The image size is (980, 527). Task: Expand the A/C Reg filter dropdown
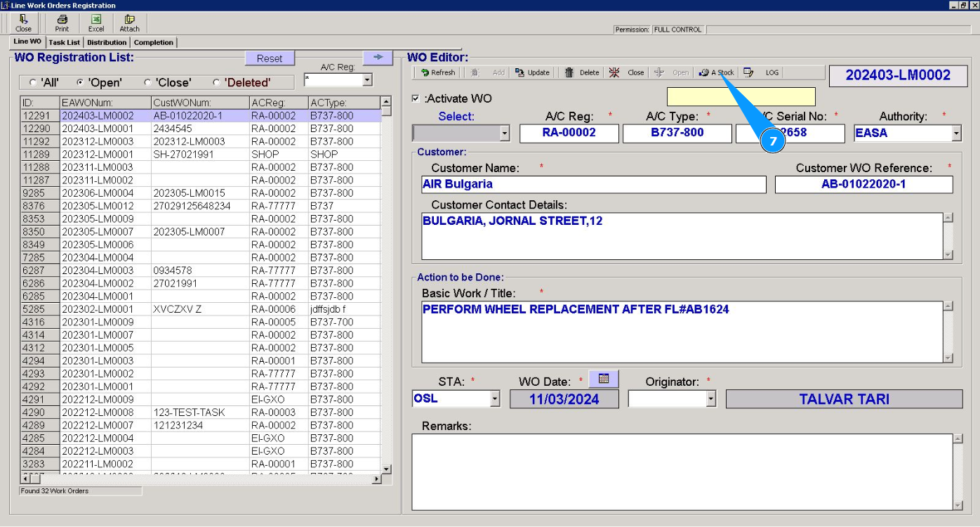(367, 80)
